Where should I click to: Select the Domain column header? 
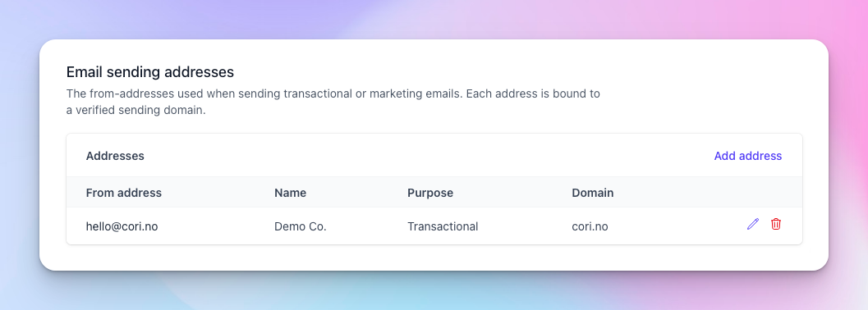tap(593, 193)
